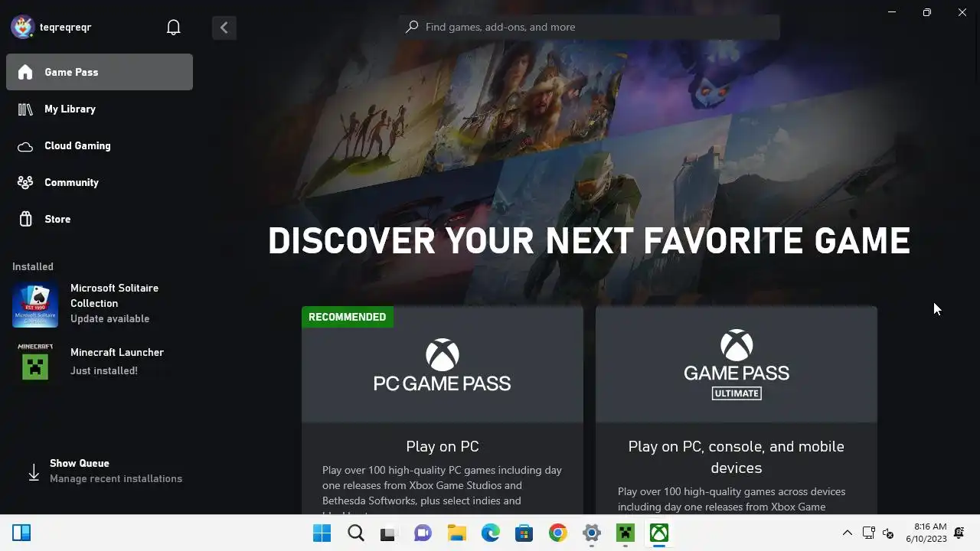The height and width of the screenshot is (551, 980).
Task: Select the Game Pass home icon
Action: [x=25, y=72]
